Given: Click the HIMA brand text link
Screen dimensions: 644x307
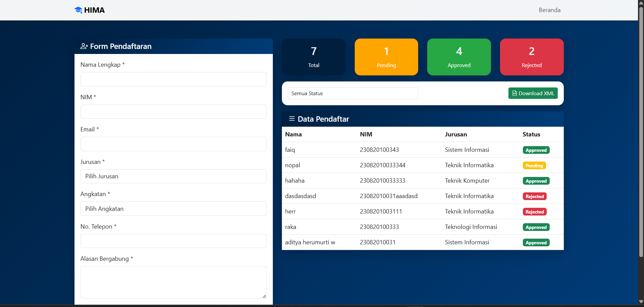Looking at the screenshot, I should (x=94, y=10).
